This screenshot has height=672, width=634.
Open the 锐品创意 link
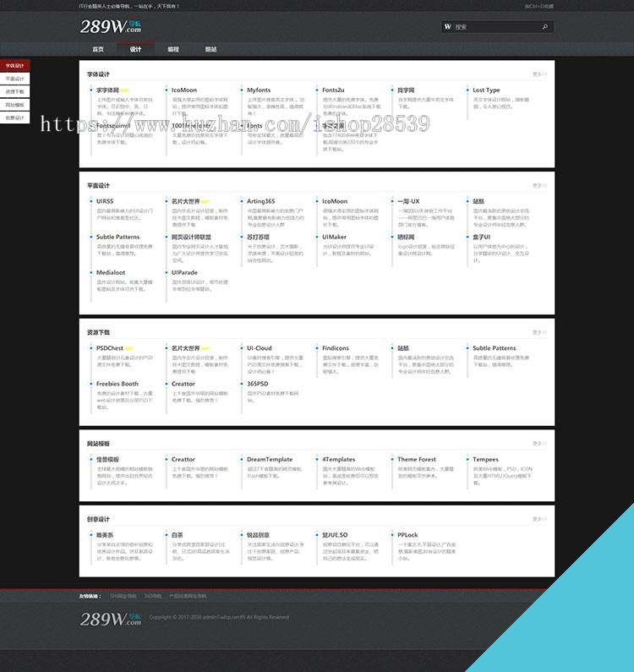point(258,535)
